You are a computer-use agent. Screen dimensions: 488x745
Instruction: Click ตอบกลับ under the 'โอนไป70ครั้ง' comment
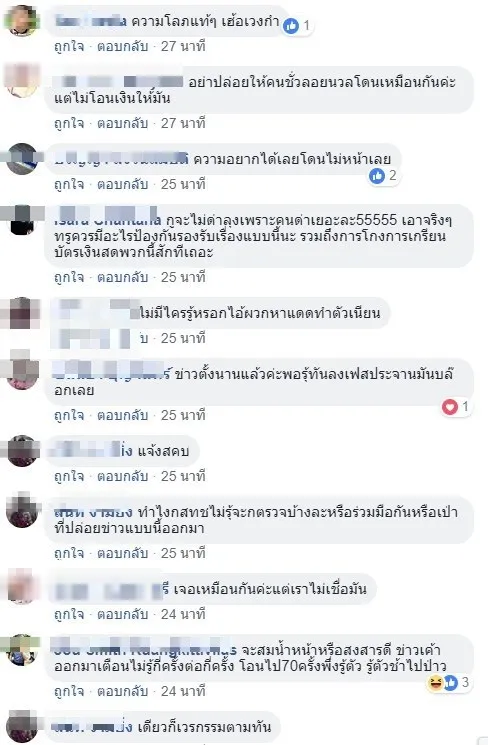point(123,691)
